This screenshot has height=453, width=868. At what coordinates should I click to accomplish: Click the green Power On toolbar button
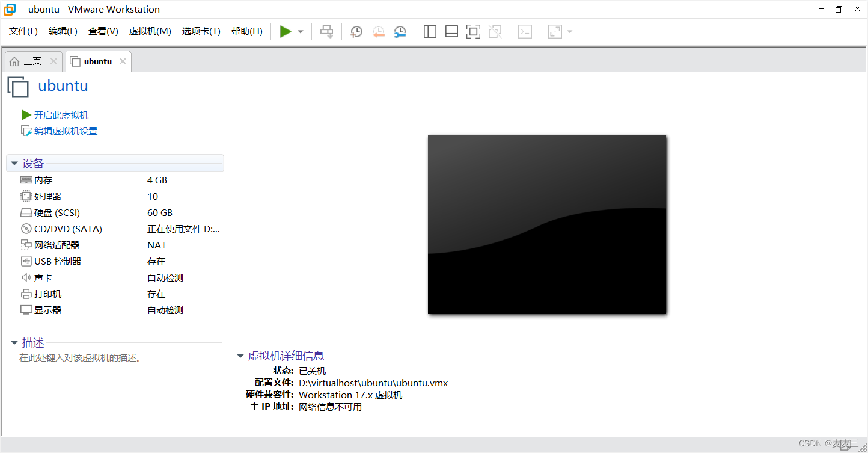click(x=286, y=31)
